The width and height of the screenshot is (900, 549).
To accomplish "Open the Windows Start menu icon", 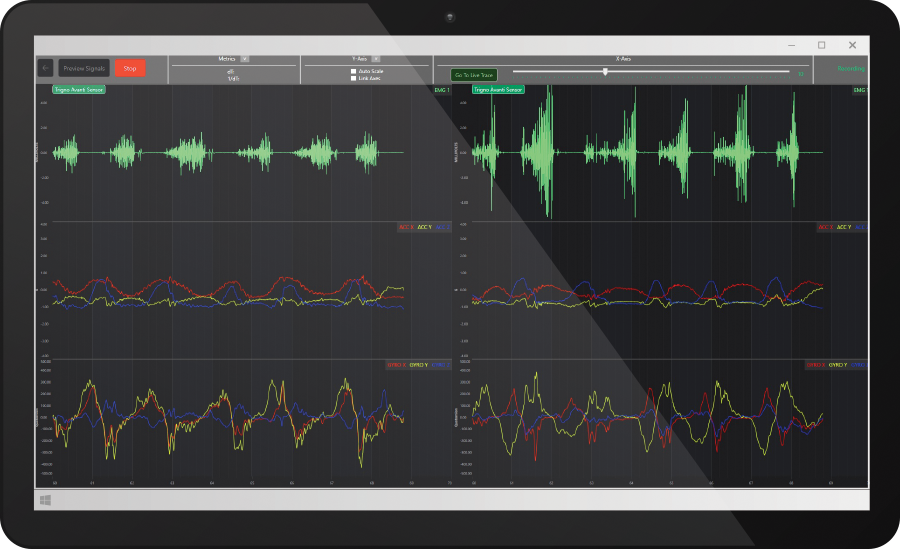I will tap(45, 500).
